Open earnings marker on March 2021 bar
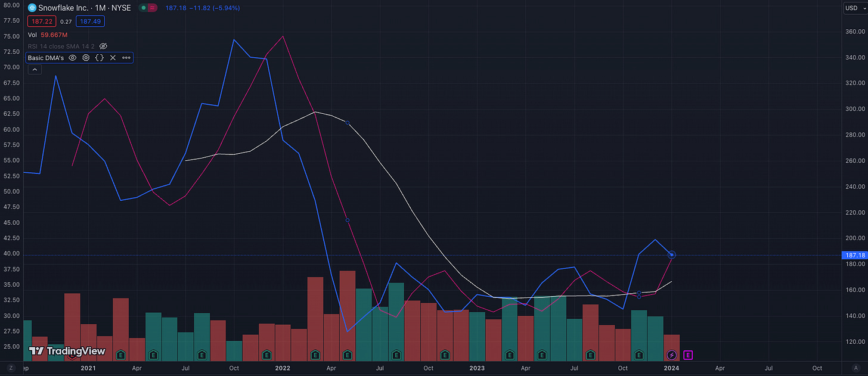 pos(121,355)
